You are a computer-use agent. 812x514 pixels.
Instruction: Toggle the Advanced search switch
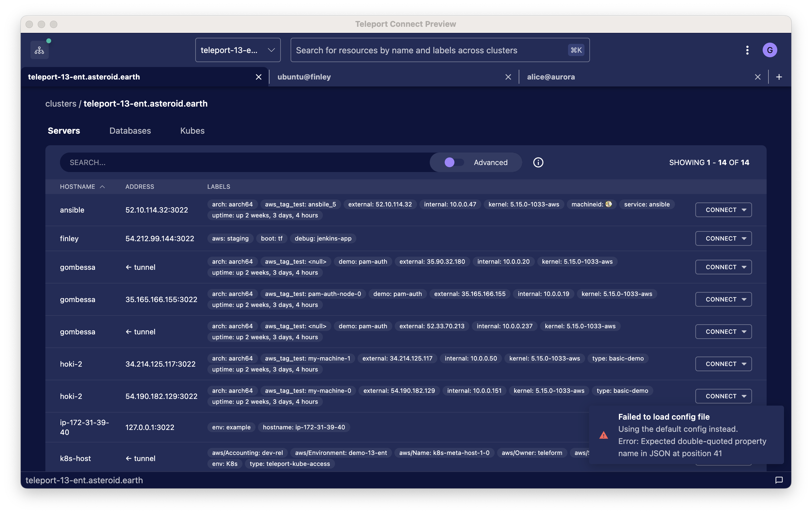tap(454, 163)
